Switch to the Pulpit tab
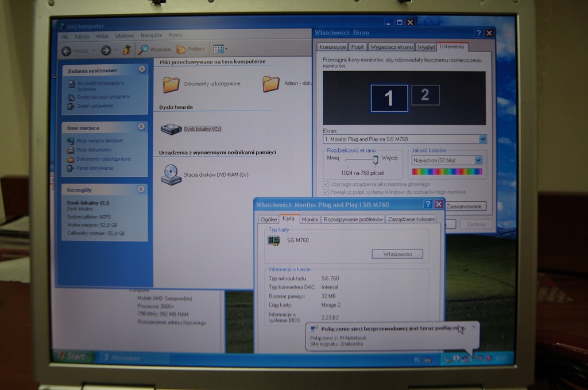Viewport: 588px width, 390px height. pyautogui.click(x=357, y=47)
